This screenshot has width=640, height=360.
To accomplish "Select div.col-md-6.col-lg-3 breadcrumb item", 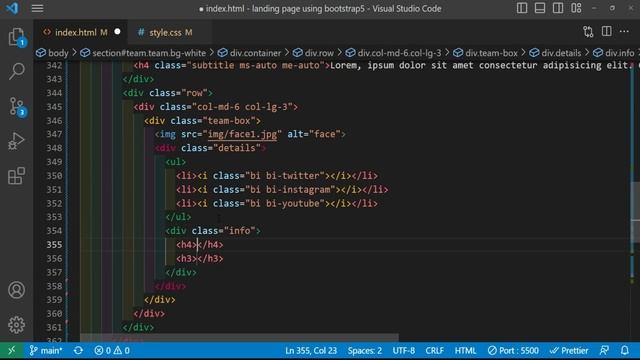I will (x=393, y=53).
